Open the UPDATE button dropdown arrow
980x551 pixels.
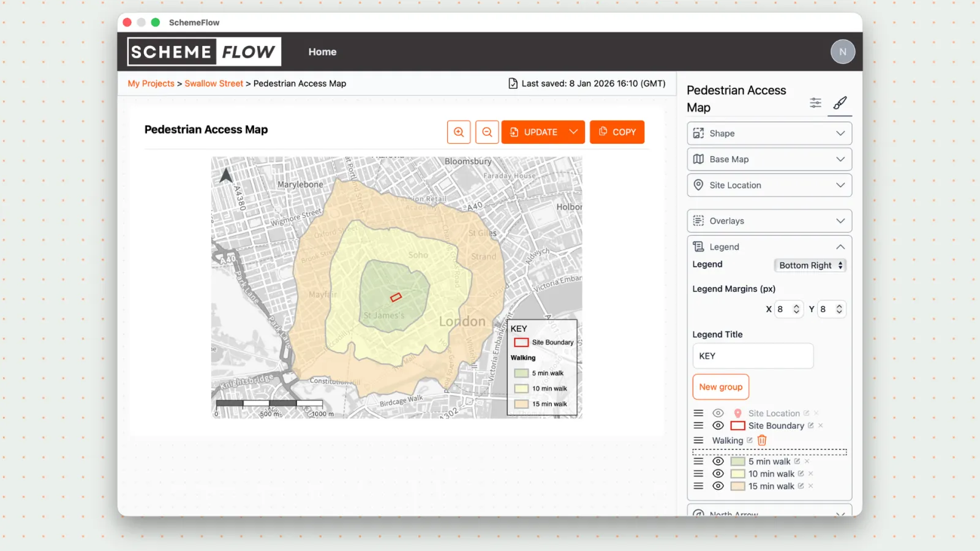[x=573, y=132]
